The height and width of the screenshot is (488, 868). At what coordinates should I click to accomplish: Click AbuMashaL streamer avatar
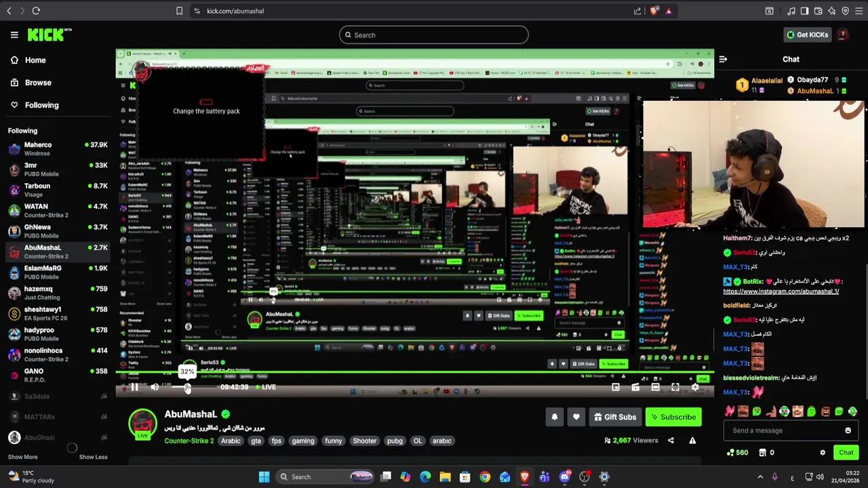[x=142, y=424]
